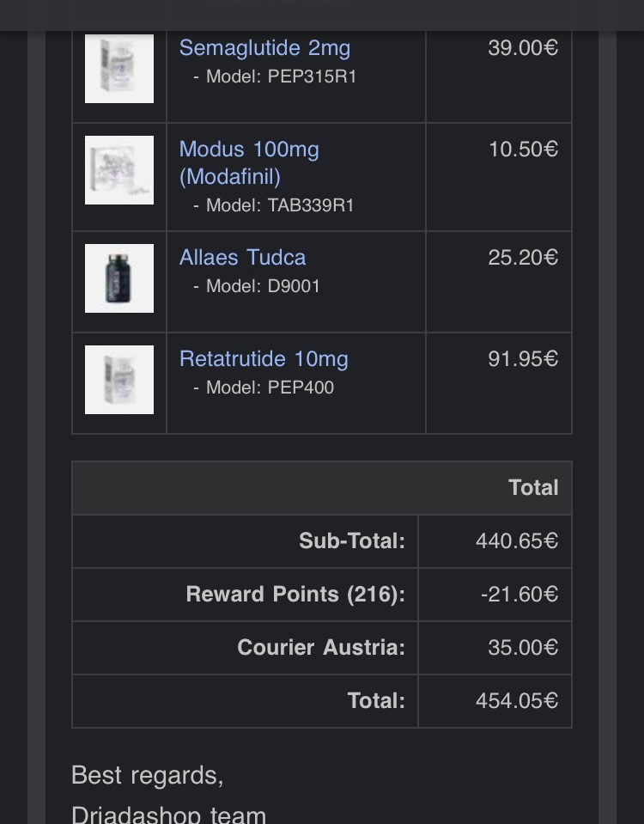Click the Reward Points (216) label
The height and width of the screenshot is (824, 644).
pyautogui.click(x=295, y=595)
